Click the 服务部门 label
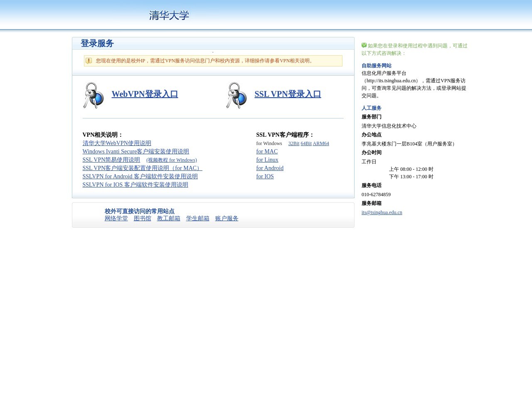532x399 pixels. tap(372, 117)
